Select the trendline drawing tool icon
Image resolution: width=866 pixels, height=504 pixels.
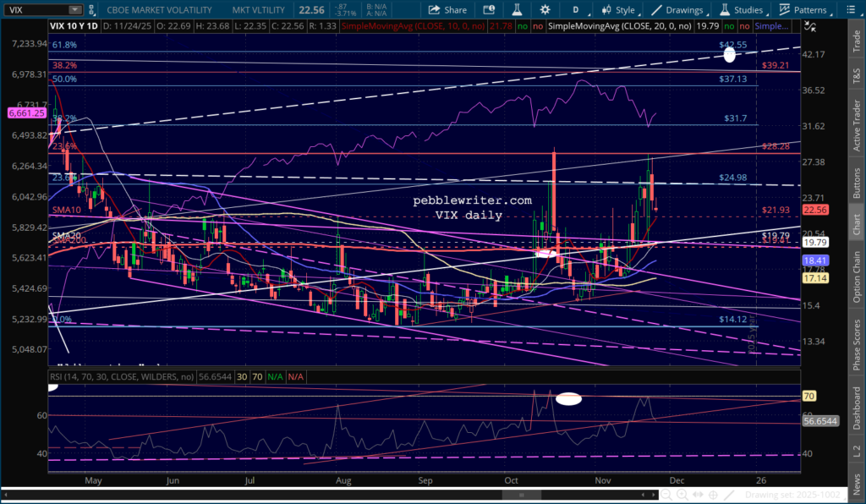[729, 495]
